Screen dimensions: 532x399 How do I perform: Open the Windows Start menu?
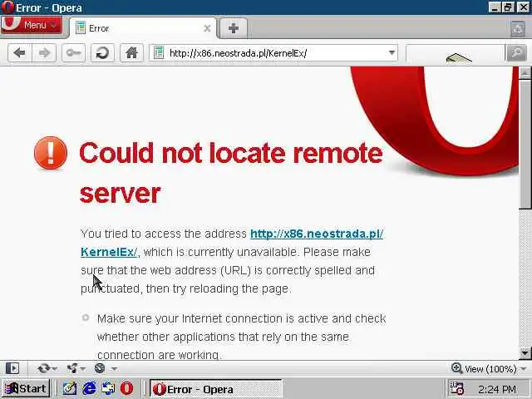tap(26, 388)
